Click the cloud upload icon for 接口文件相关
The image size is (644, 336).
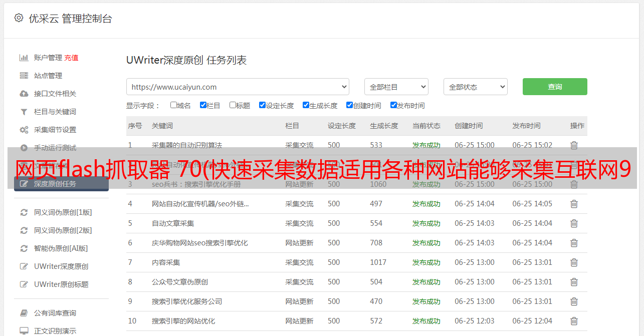24,94
